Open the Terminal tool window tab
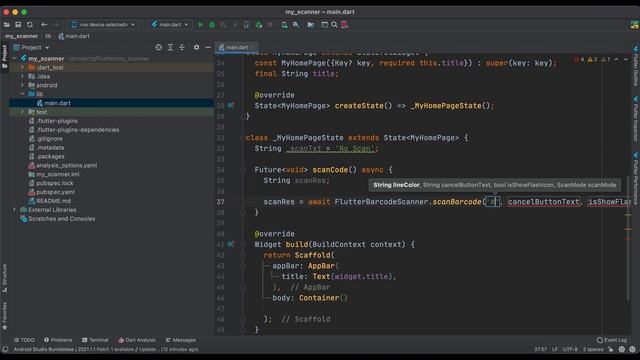The height and width of the screenshot is (360, 640). click(95, 340)
